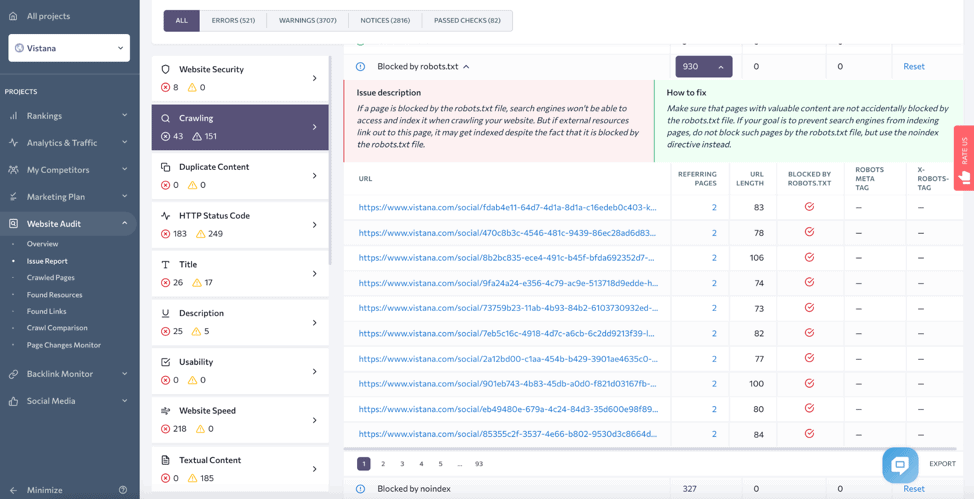Click the URL table horizontal scrollbar
974x499 pixels.
click(x=650, y=447)
